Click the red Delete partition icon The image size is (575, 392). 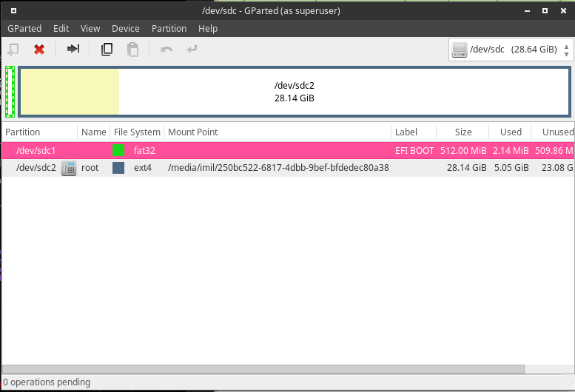[39, 50]
